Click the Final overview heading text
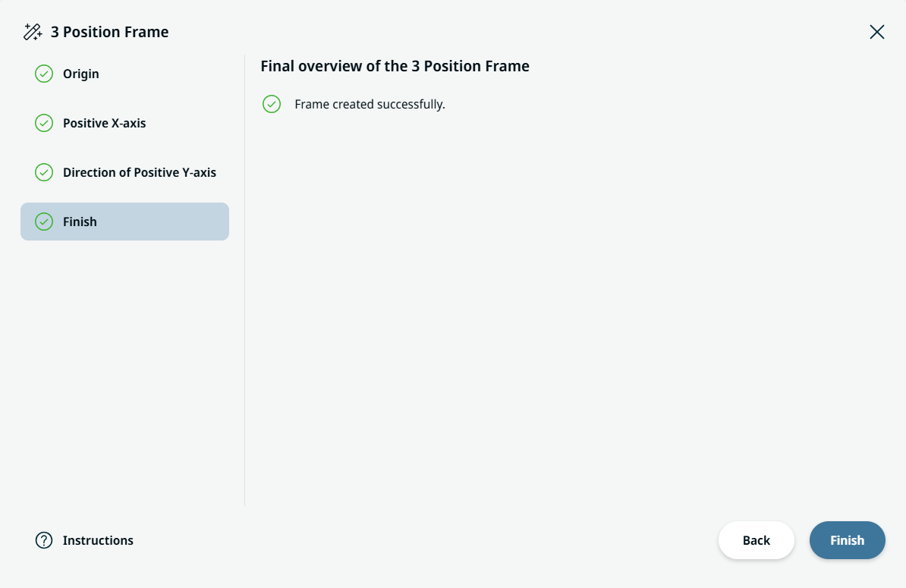This screenshot has width=906, height=588. [x=395, y=66]
